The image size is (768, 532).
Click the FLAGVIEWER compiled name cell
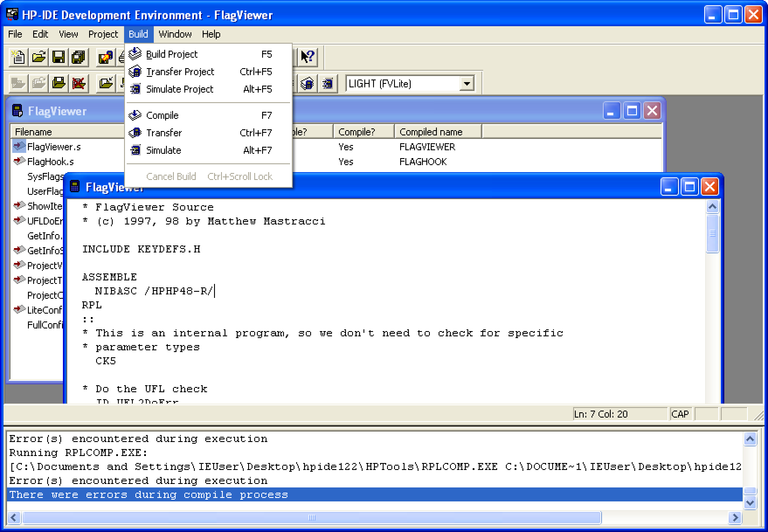point(427,147)
